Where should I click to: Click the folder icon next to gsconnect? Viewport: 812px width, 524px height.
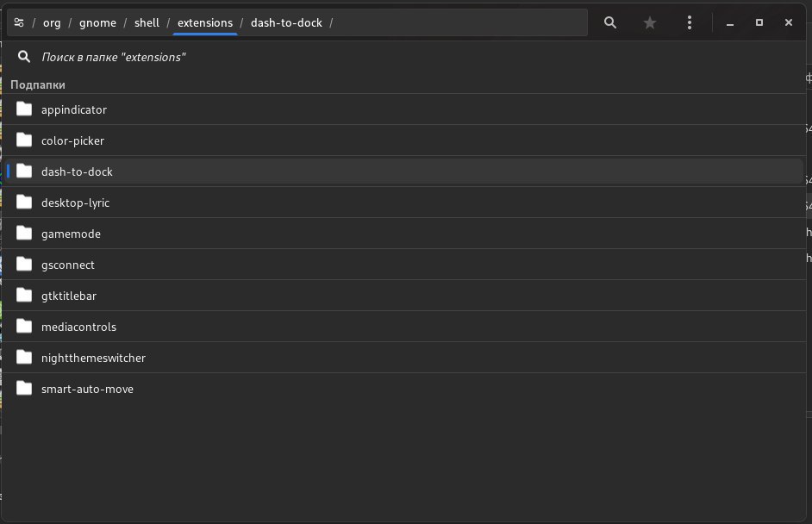(x=24, y=264)
